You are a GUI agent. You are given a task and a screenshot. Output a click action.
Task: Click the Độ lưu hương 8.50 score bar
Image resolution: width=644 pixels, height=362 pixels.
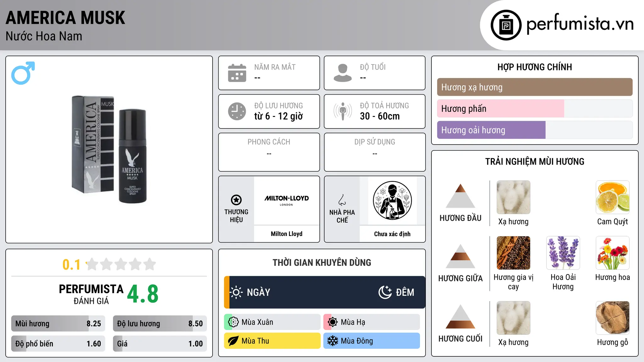pyautogui.click(x=160, y=323)
